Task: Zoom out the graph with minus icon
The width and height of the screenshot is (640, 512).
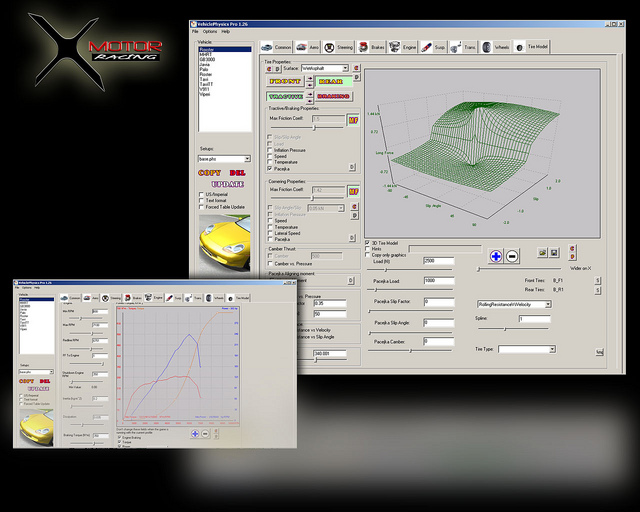Action: point(512,256)
